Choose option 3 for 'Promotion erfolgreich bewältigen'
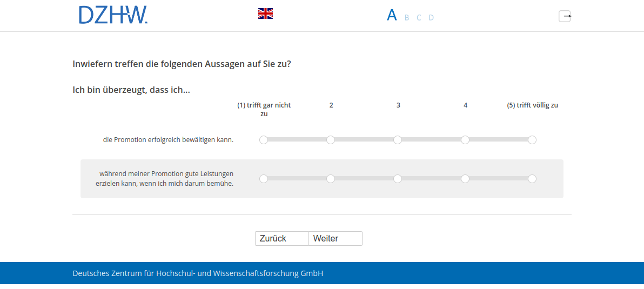 (398, 140)
